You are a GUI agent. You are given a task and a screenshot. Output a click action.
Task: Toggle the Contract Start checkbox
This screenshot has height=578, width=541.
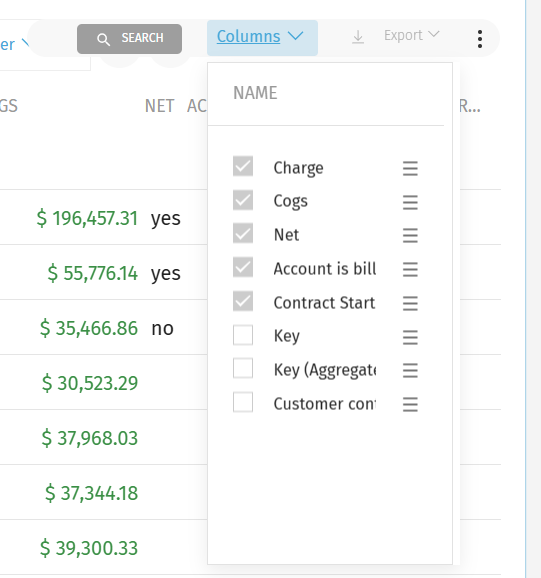(x=243, y=301)
